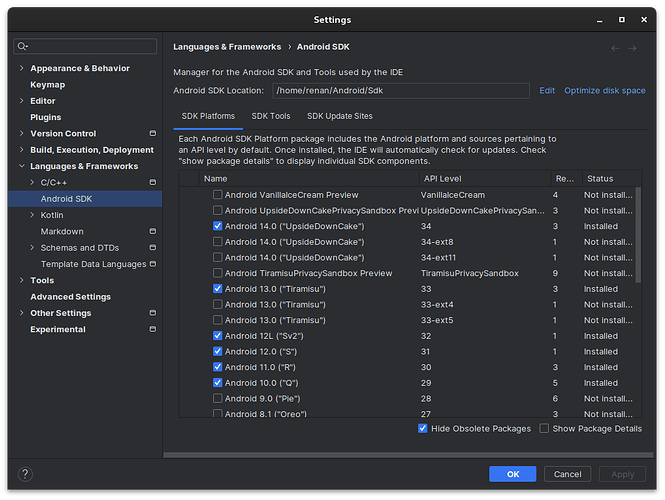Expand Build, Execution, Deployment chevron

(x=22, y=149)
